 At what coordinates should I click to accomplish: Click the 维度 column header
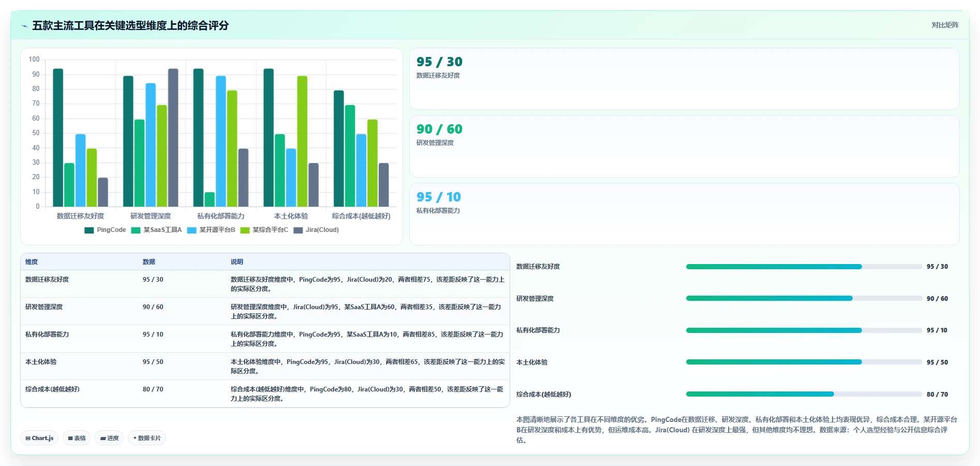coord(32,262)
